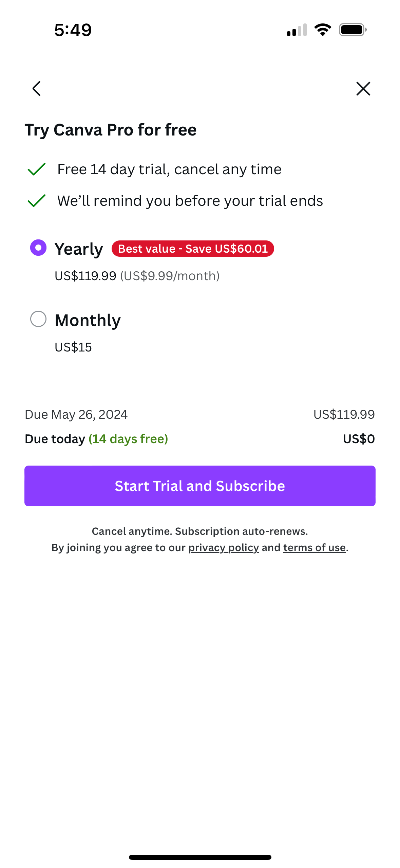
Task: Tap the back chevron arrow
Action: [37, 89]
